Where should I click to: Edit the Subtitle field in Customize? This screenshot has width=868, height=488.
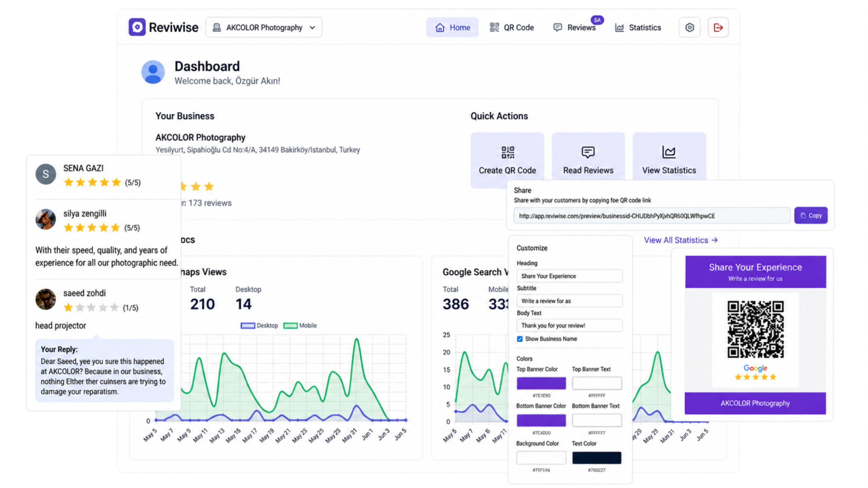point(569,301)
